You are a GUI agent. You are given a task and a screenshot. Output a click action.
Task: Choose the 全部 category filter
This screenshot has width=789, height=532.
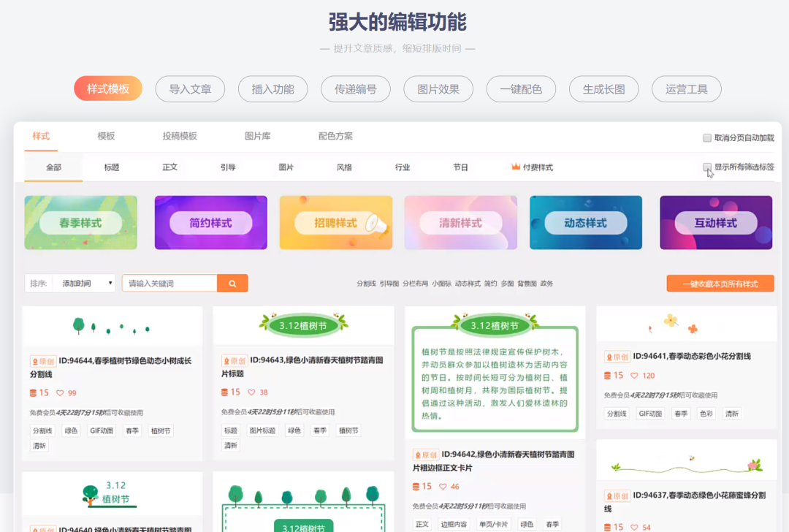(x=53, y=167)
